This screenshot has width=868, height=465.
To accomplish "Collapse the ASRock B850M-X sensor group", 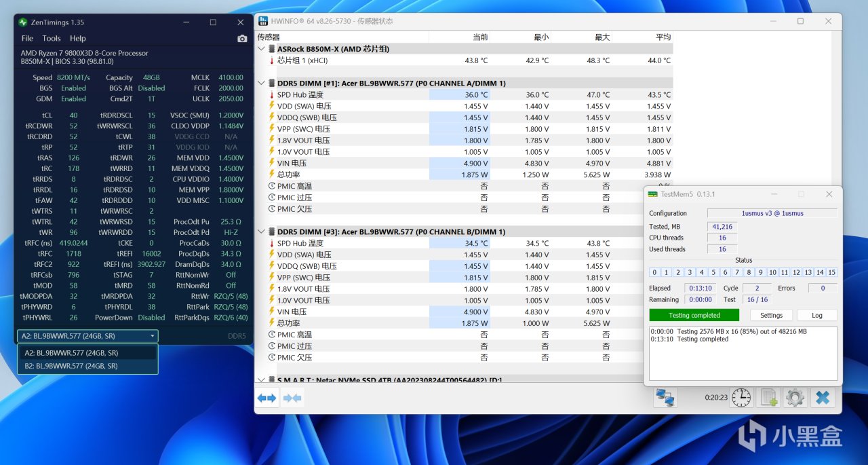I will (x=262, y=49).
